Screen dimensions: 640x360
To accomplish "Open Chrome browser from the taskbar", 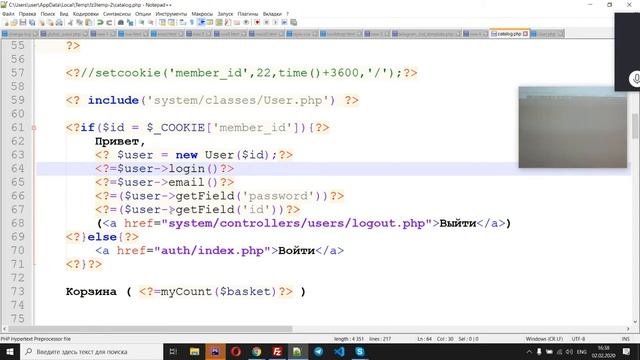I will click(256, 352).
